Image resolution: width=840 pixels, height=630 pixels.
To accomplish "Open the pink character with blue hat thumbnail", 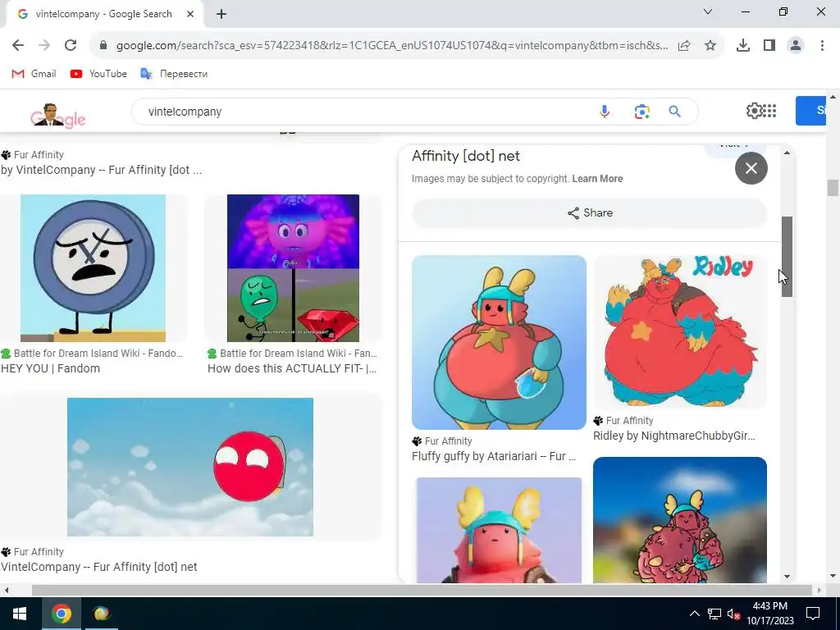I will tap(499, 529).
